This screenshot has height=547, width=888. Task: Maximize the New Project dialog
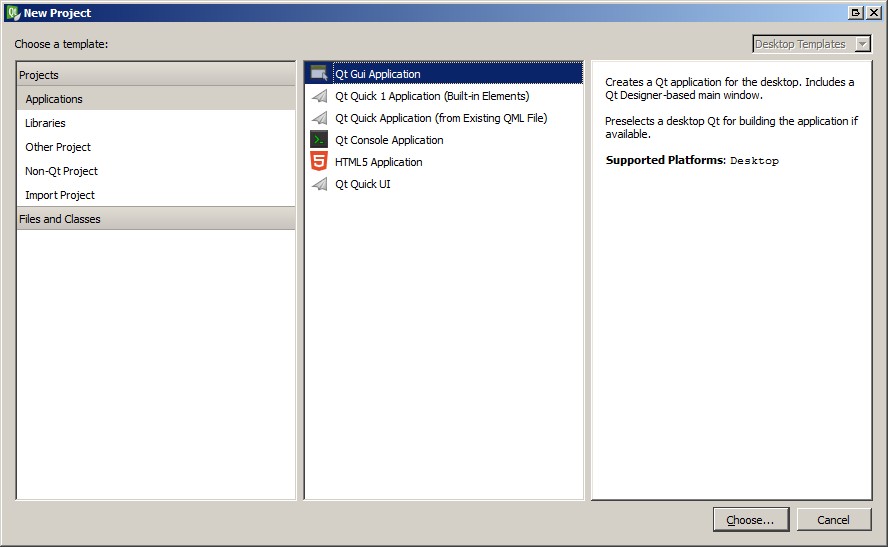856,12
